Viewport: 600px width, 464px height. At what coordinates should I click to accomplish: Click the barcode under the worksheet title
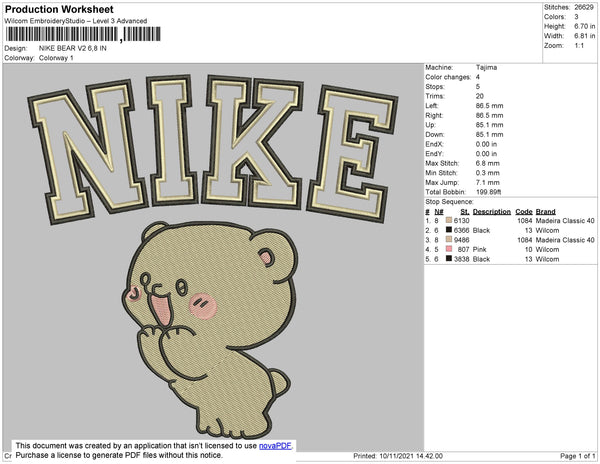[x=83, y=34]
